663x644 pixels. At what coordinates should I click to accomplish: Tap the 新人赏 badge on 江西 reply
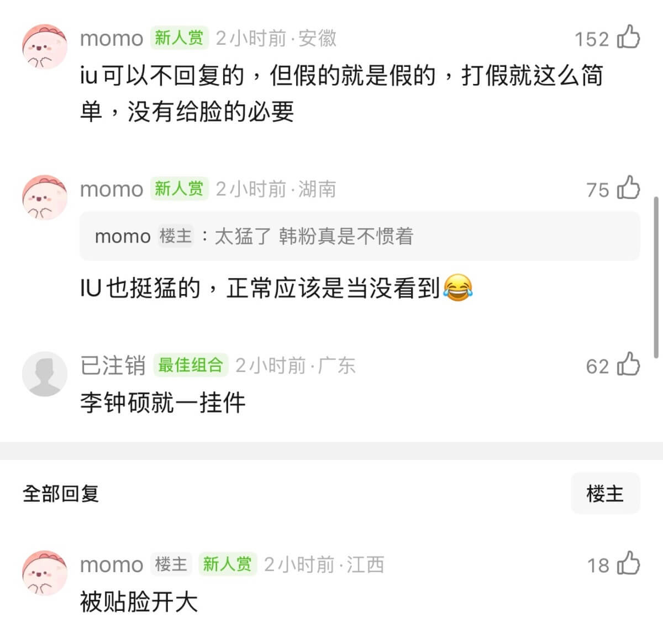tap(227, 564)
